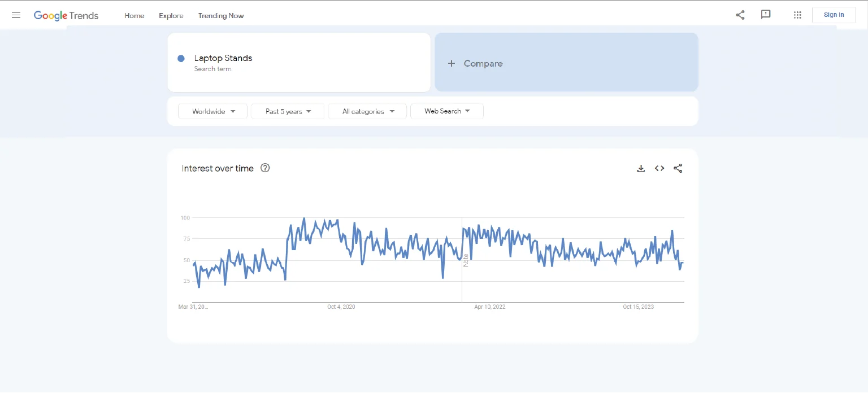This screenshot has height=393, width=868.
Task: Open the hamburger main menu
Action: [x=16, y=15]
